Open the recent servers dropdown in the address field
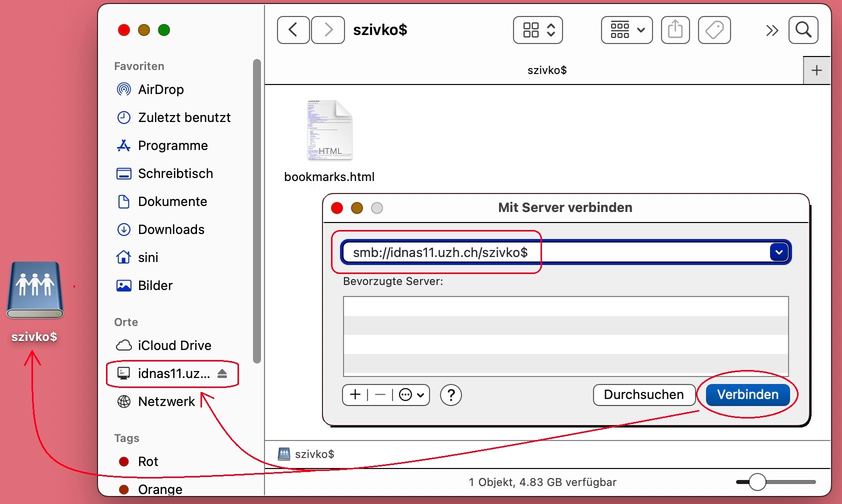This screenshot has height=504, width=842. click(778, 252)
